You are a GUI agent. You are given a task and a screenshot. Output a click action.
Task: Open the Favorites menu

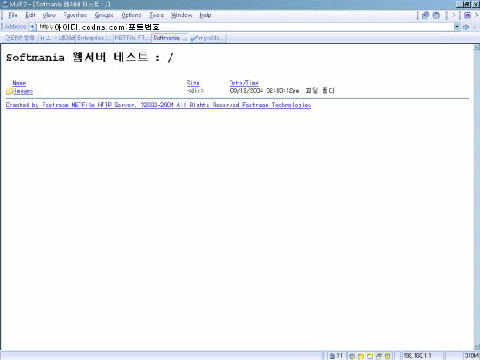click(75, 15)
